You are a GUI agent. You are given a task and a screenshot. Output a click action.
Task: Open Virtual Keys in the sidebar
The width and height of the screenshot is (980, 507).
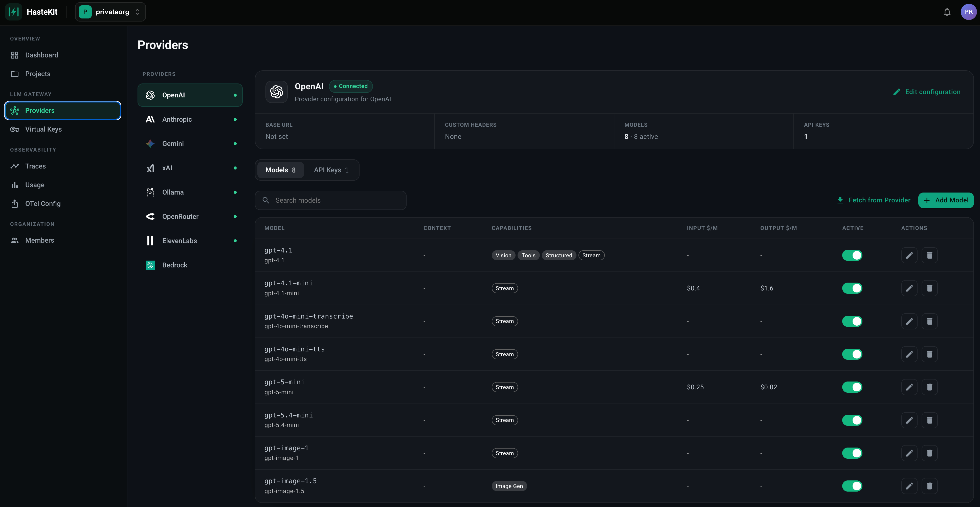tap(63, 130)
